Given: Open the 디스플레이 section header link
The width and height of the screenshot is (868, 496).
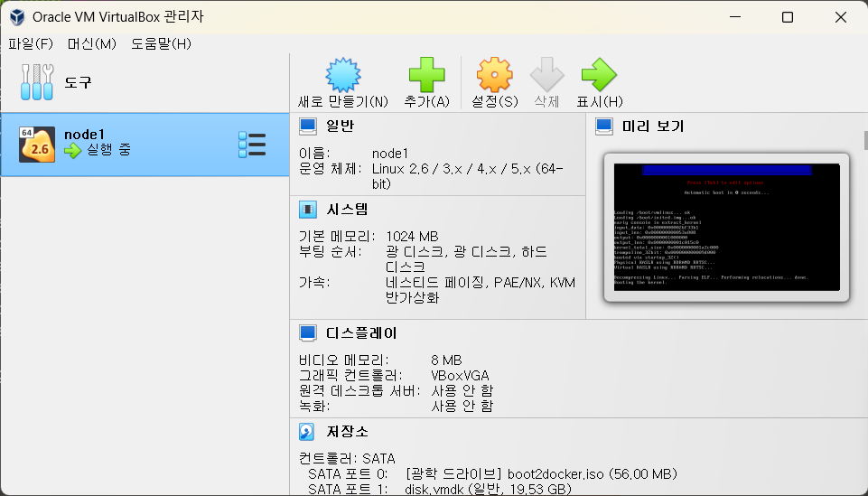Looking at the screenshot, I should [361, 333].
